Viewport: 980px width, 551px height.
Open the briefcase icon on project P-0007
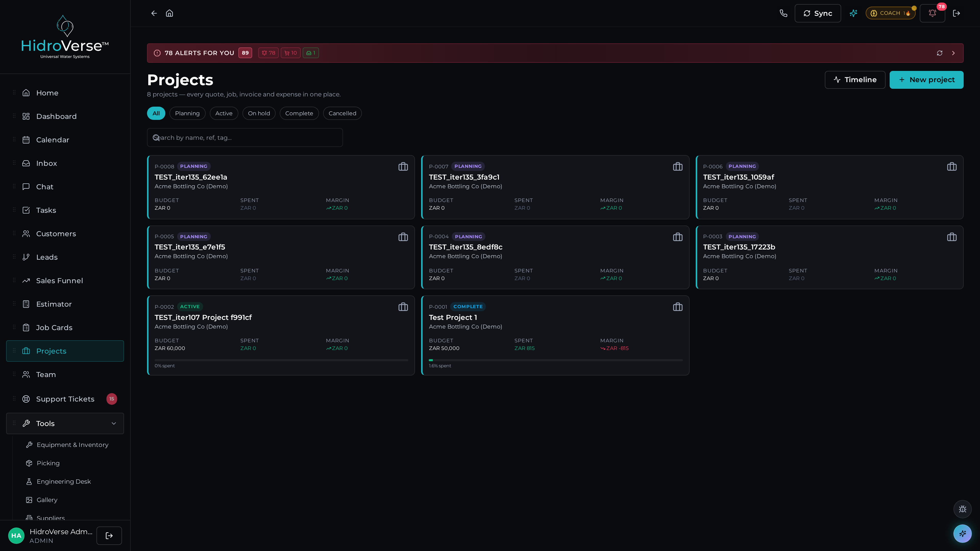click(678, 167)
